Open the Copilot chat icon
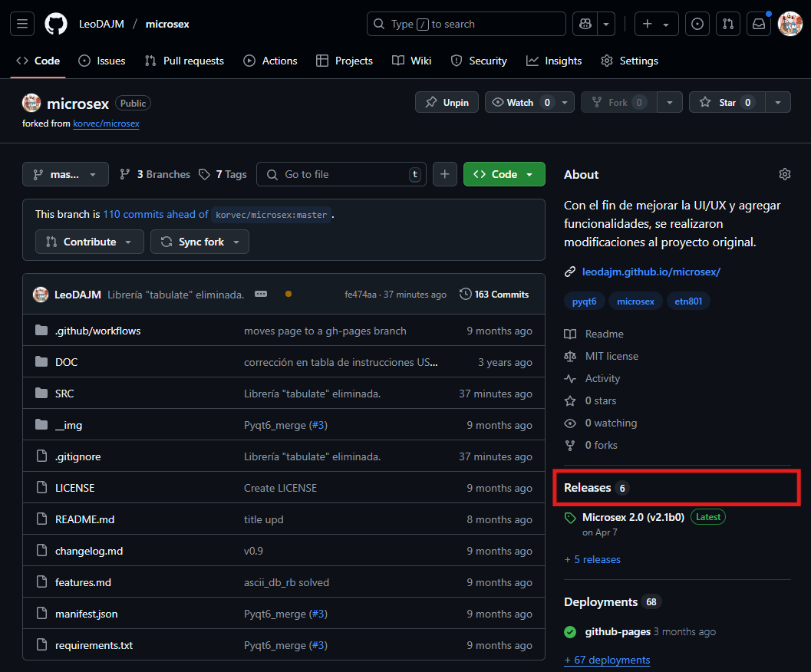 pyautogui.click(x=585, y=24)
